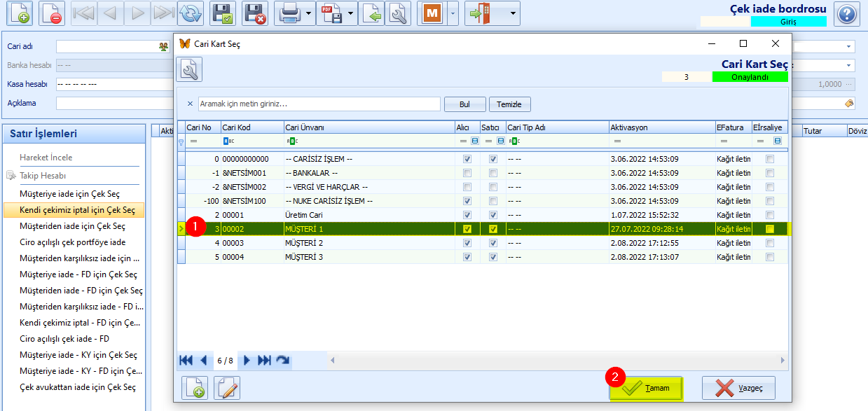
Task: Click the Bul search button
Action: point(464,104)
